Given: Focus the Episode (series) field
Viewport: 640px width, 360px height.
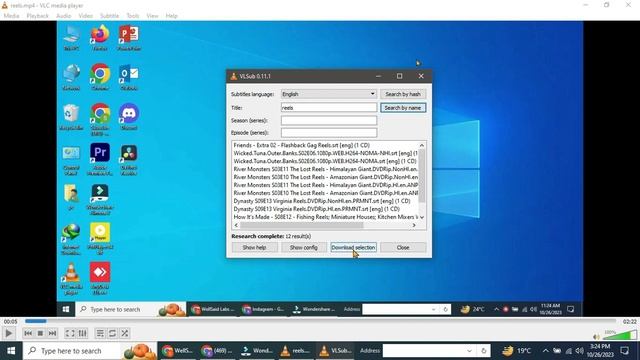Looking at the screenshot, I should [329, 133].
